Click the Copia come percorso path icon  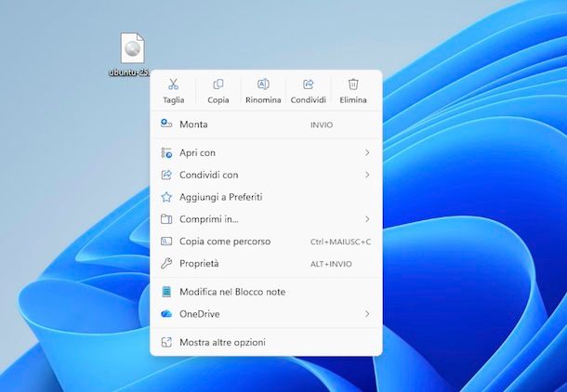coord(166,242)
